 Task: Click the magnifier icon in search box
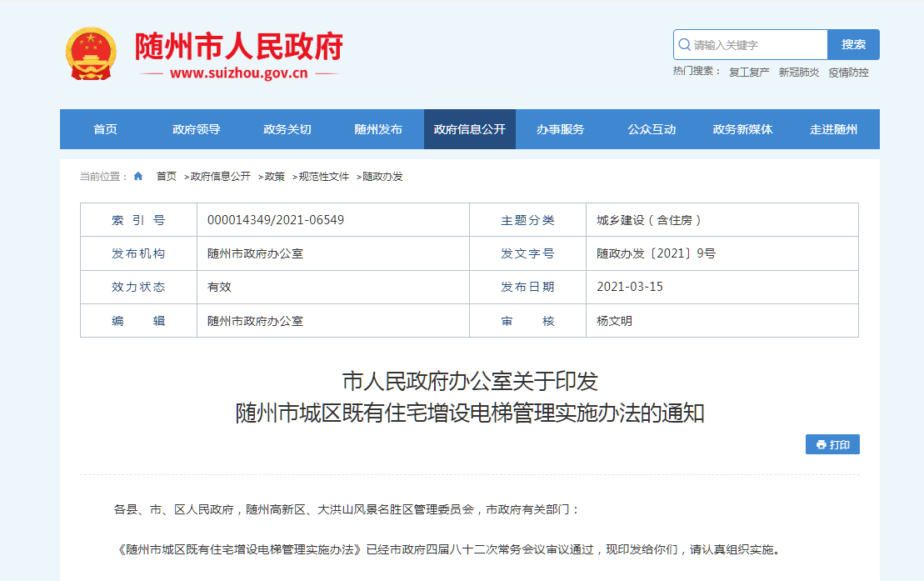coord(684,45)
